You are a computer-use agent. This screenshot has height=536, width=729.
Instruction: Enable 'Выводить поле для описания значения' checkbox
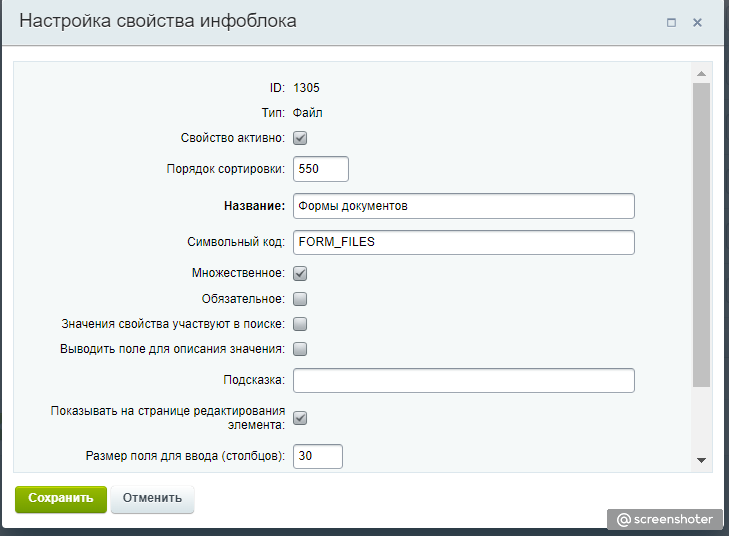point(300,349)
